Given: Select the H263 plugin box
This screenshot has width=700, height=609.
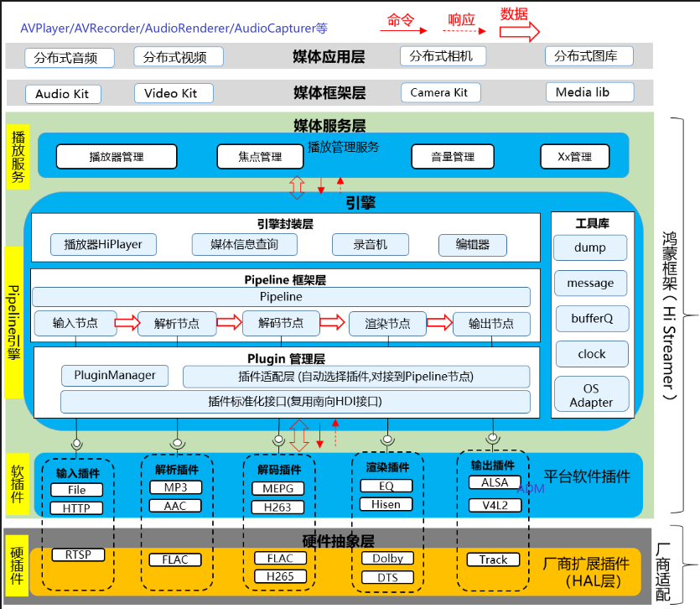Looking at the screenshot, I should 277,507.
